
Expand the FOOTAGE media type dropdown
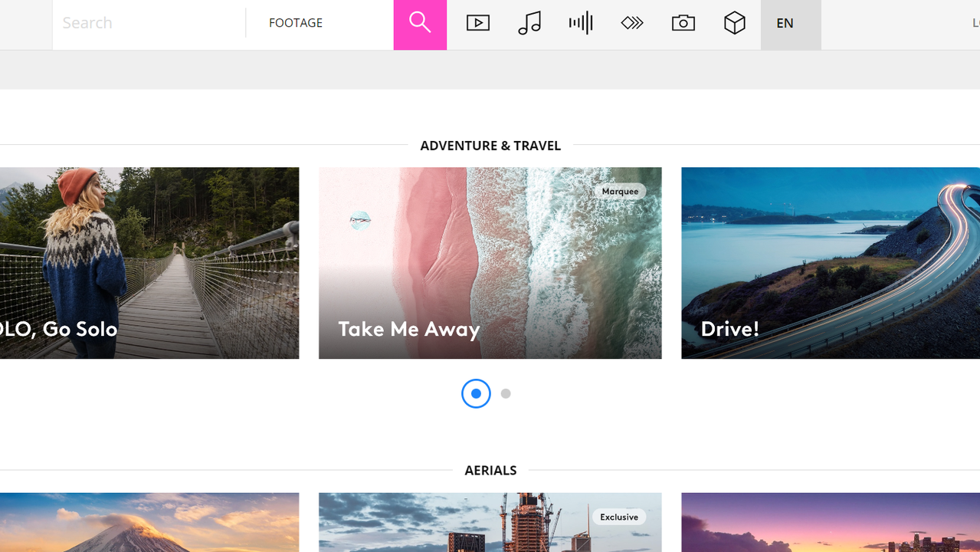tap(319, 23)
